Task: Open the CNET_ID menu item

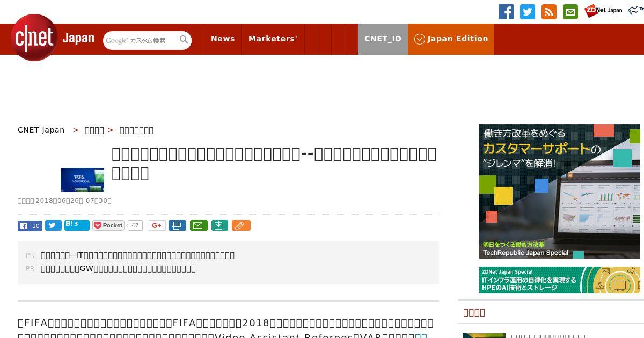Action: [x=383, y=39]
